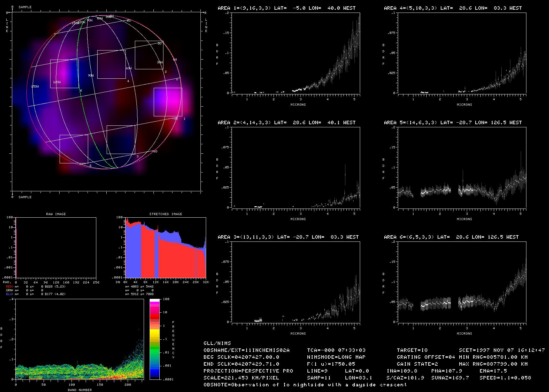
Task: Click the "B177 (4.02)" blue band value
Action: pyautogui.click(x=55, y=294)
